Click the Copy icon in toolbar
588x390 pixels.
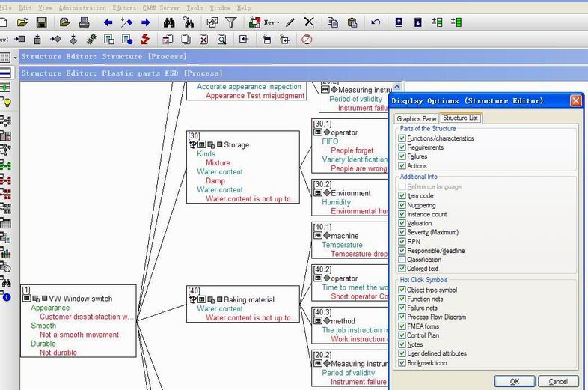point(333,22)
